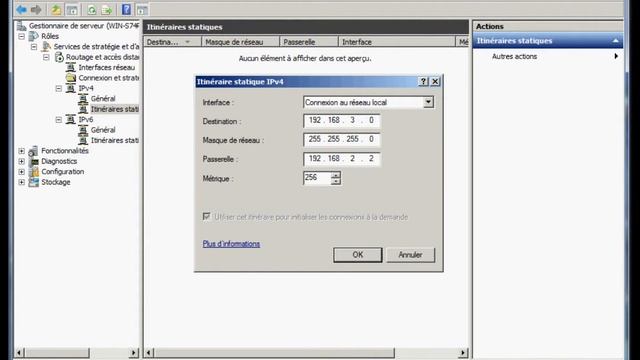This screenshot has height=360, width=640.
Task: Toggle the Action pane toolbar icon
Action: pos(142,9)
